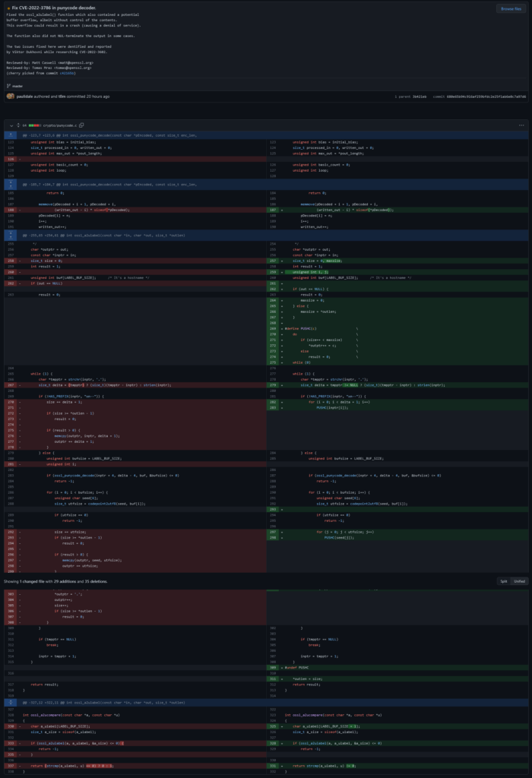Select the full commit hash text
Screen dimensions: 532x778
click(486, 96)
